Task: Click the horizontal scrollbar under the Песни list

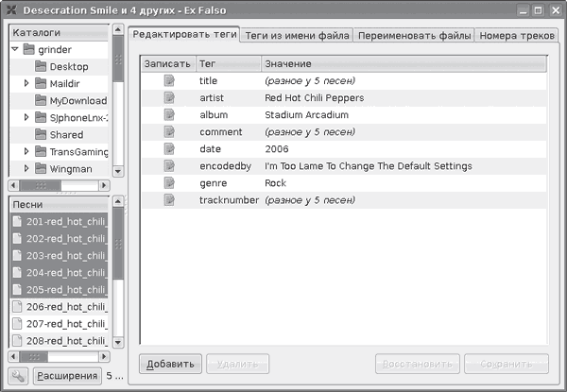Action: coord(59,357)
